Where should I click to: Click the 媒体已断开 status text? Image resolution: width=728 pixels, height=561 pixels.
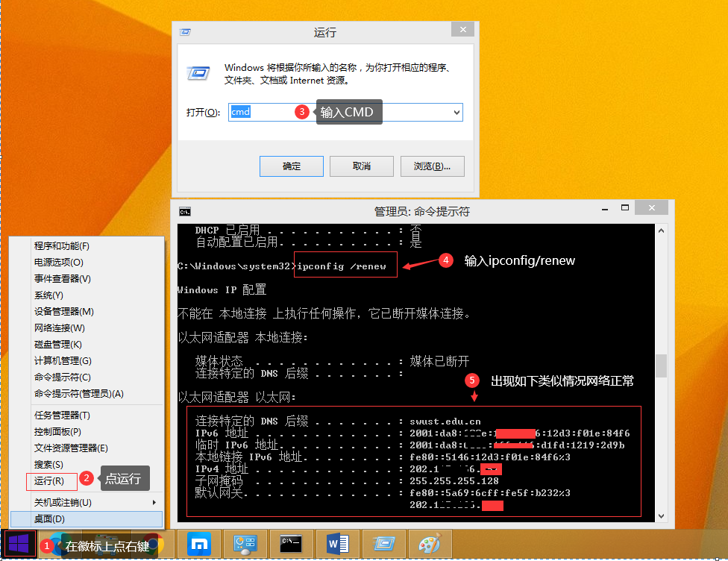(x=439, y=361)
